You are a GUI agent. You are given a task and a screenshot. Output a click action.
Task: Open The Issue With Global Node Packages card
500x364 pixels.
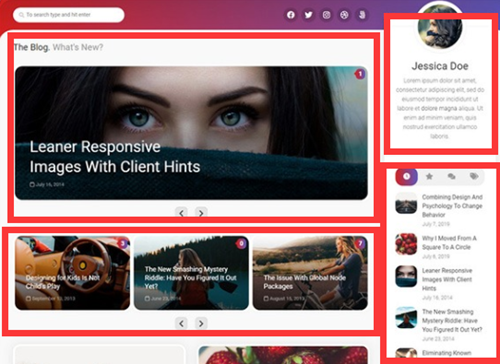click(x=310, y=273)
